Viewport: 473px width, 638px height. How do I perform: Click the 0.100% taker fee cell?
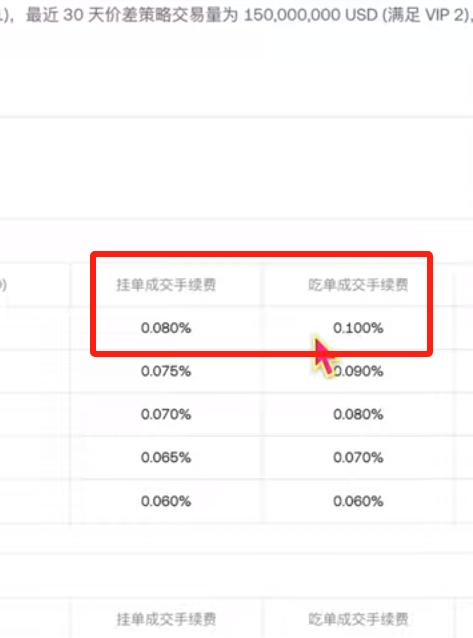tap(358, 328)
